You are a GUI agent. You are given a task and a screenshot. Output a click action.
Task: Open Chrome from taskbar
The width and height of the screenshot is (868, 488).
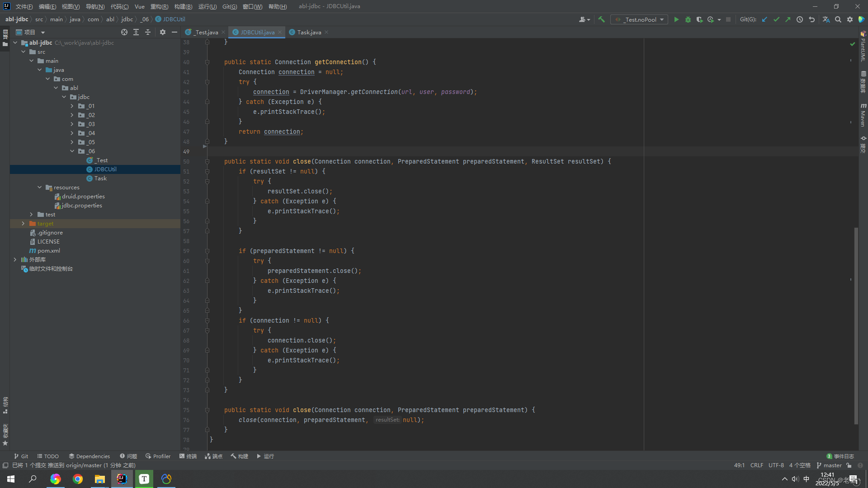(78, 479)
